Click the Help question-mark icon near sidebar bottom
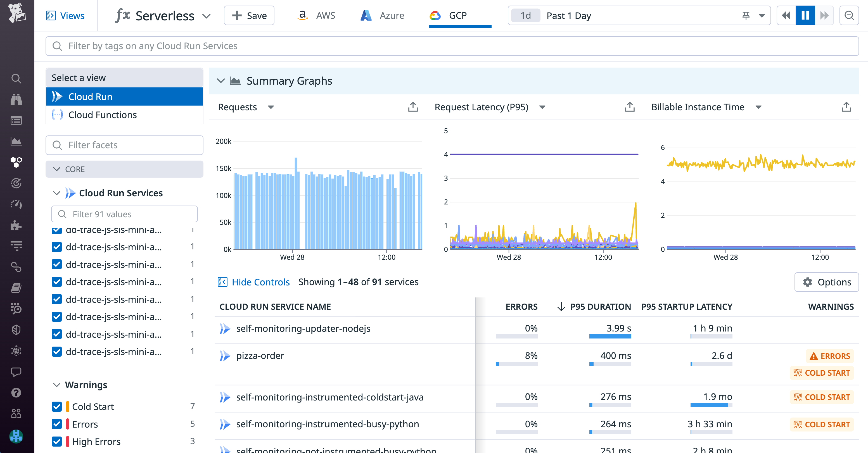Screen dimensions: 868x453 16,393
